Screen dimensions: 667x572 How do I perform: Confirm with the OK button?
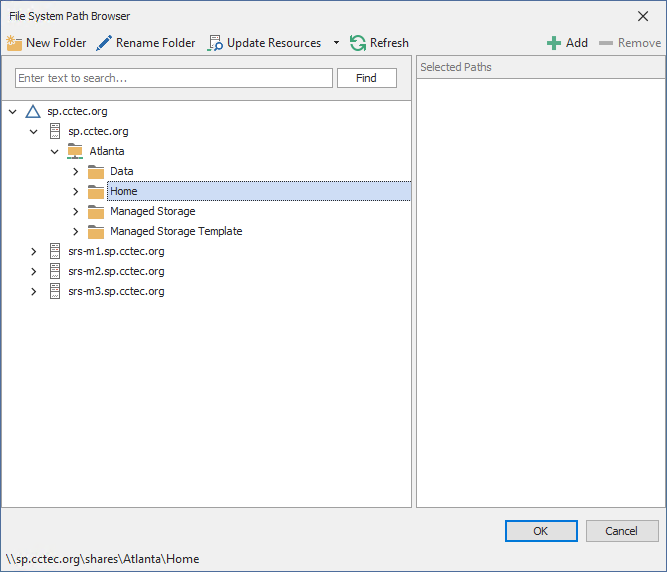pos(541,531)
